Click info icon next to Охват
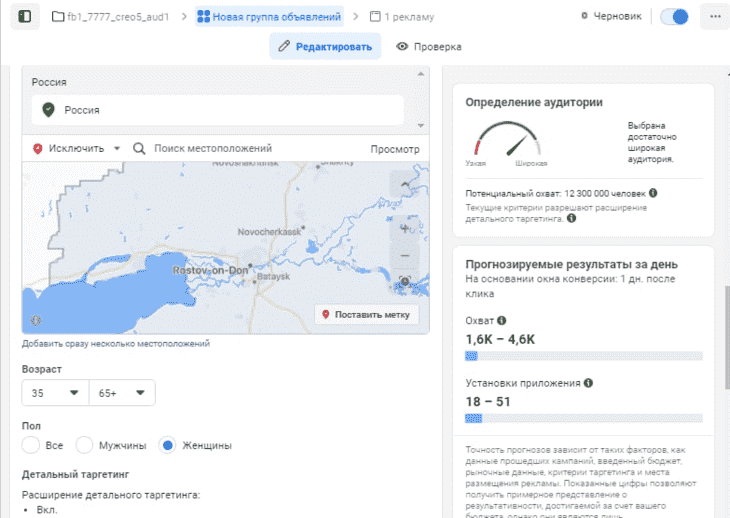 (x=501, y=320)
